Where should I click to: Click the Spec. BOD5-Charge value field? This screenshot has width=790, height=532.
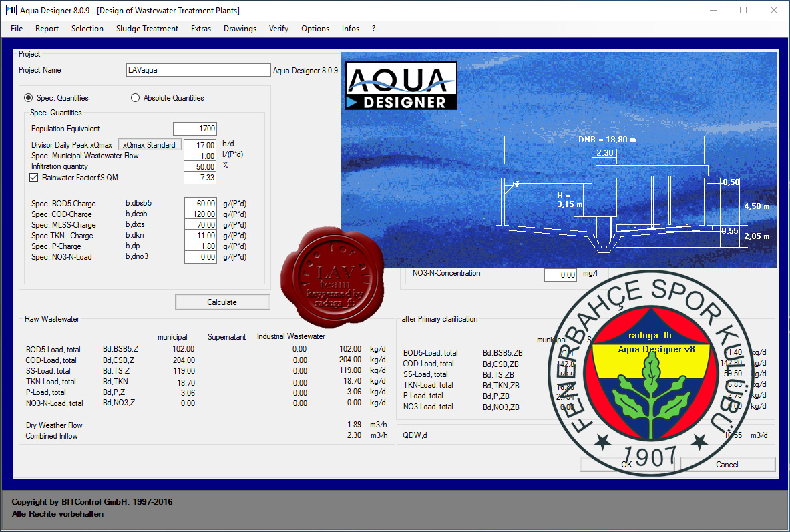[x=200, y=204]
